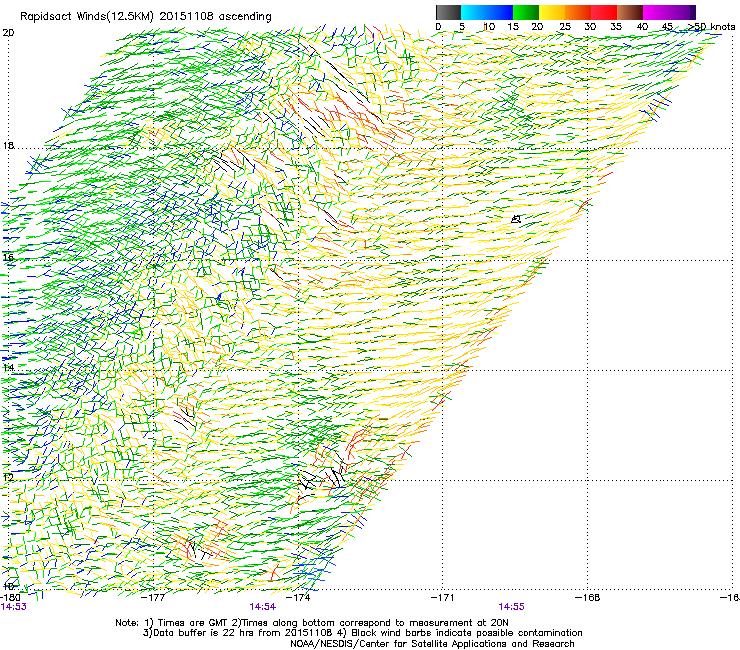The width and height of the screenshot is (740, 650).
Task: Click the cyan-blue 5-15 knots legend segment
Action: (487, 12)
